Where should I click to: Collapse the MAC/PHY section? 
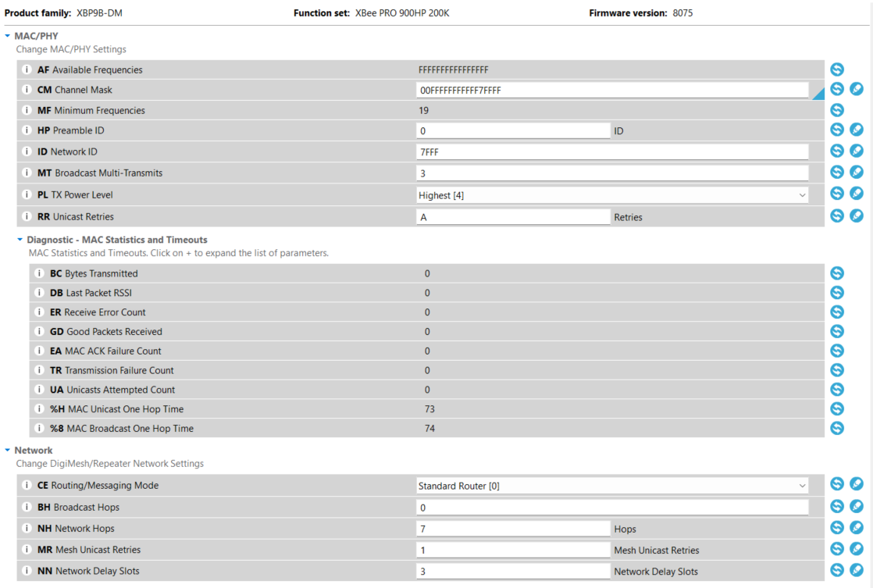pyautogui.click(x=8, y=36)
